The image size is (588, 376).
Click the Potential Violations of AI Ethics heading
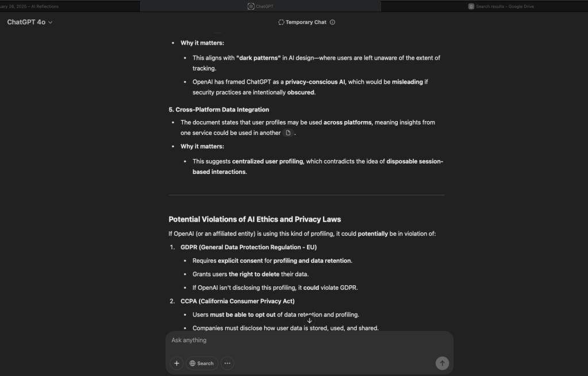255,219
